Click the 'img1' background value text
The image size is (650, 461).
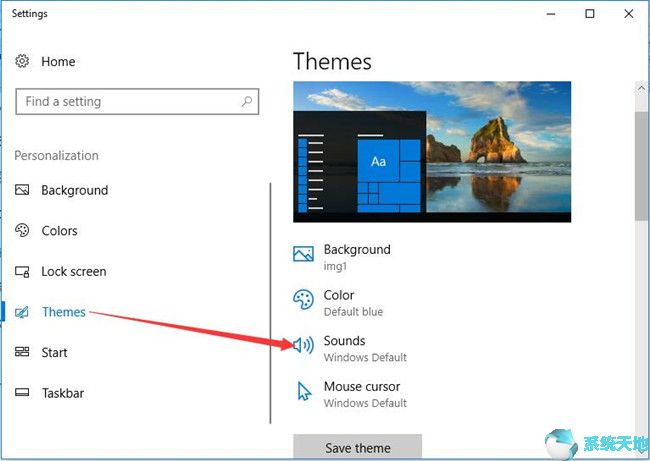tap(335, 266)
